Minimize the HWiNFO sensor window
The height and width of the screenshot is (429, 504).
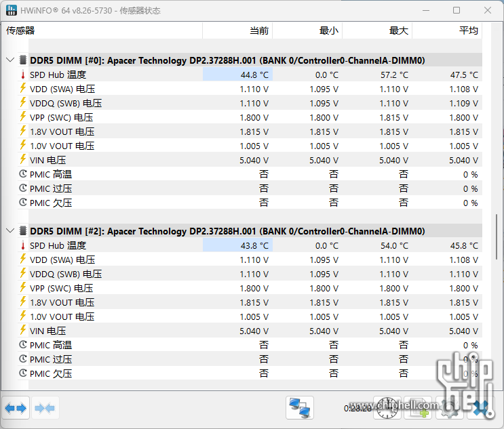pos(426,10)
